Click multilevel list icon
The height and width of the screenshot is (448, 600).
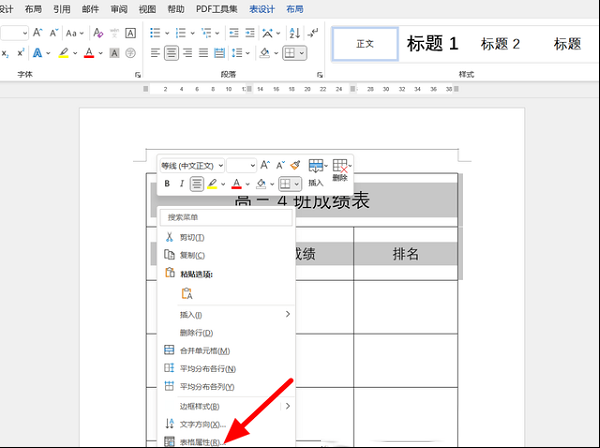click(x=206, y=33)
